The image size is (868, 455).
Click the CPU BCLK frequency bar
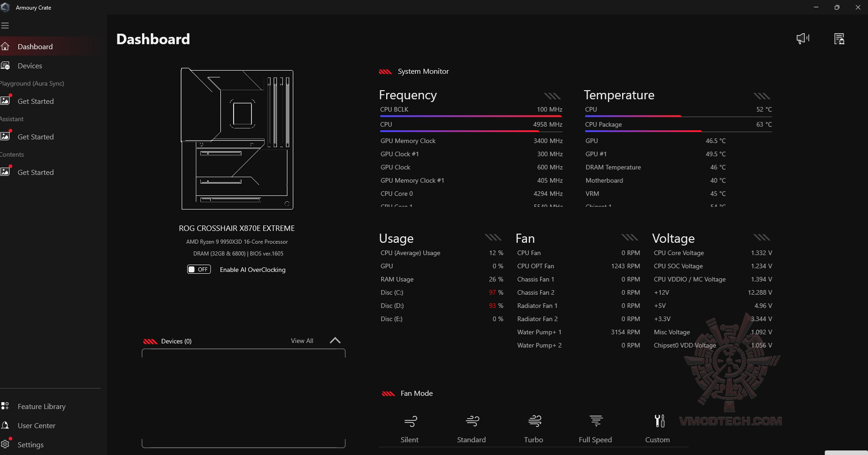[471, 116]
